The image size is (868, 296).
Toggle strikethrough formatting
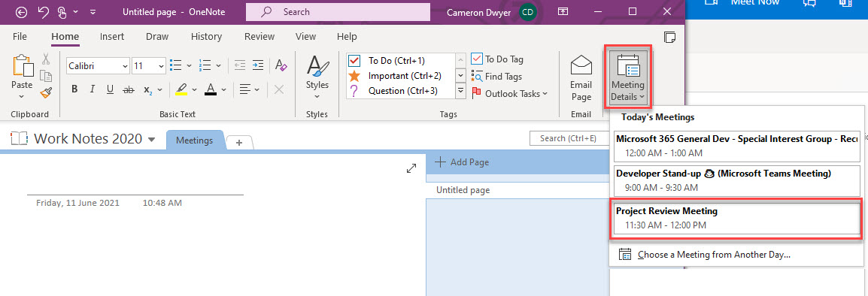128,89
